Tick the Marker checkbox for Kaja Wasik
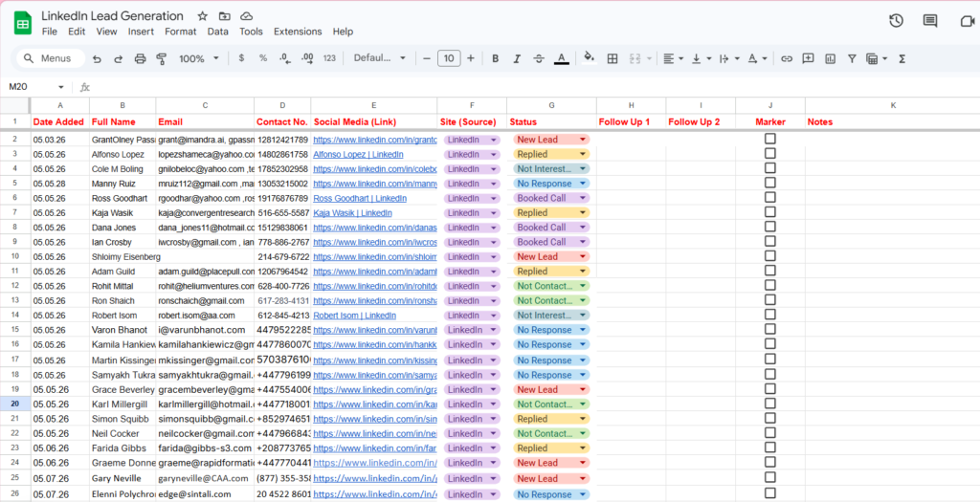980x502 pixels. 770,212
